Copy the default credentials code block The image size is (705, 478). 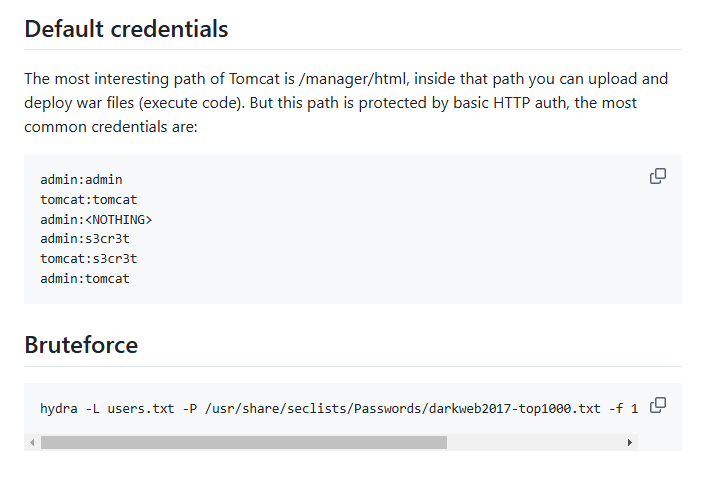pos(658,176)
